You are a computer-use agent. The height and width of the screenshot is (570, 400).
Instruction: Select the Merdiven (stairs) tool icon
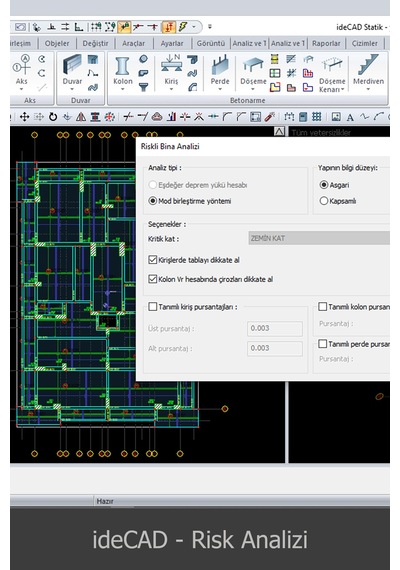(368, 65)
